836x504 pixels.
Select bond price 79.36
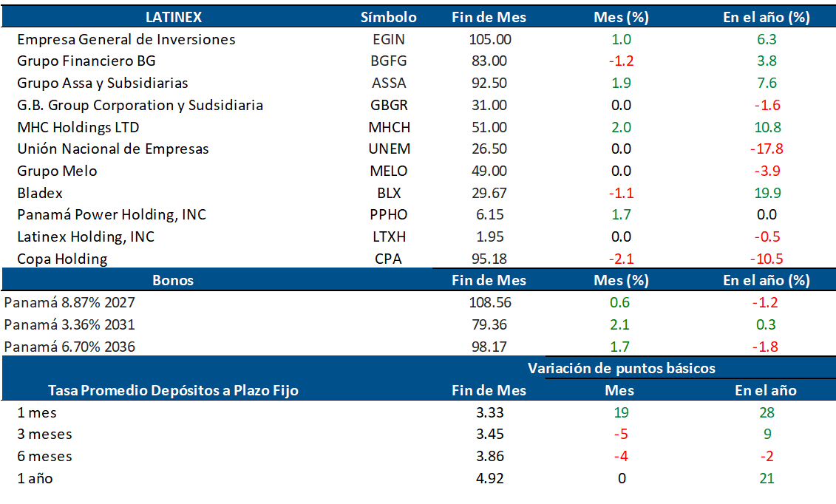point(489,324)
